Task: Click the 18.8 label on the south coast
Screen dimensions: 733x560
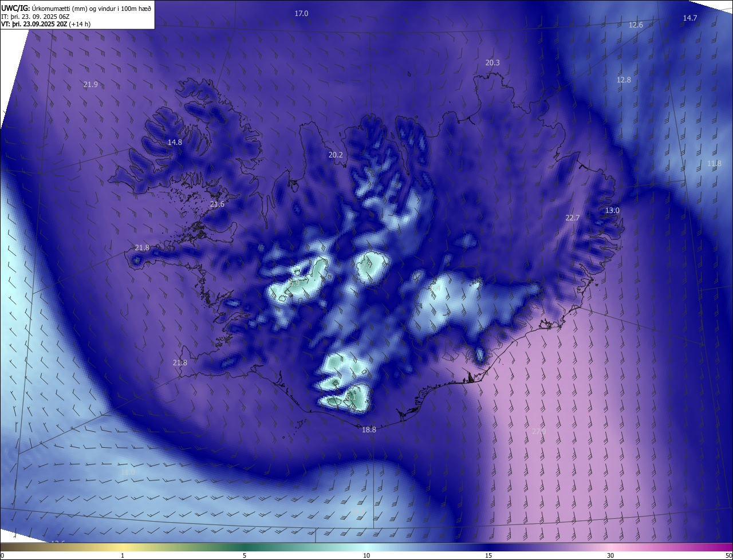Action: point(369,429)
